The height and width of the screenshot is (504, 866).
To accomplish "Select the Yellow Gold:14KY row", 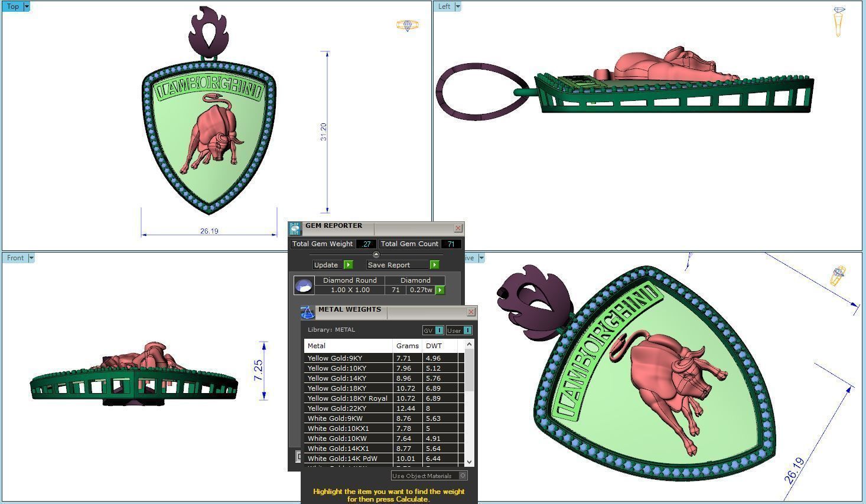I will pos(385,378).
